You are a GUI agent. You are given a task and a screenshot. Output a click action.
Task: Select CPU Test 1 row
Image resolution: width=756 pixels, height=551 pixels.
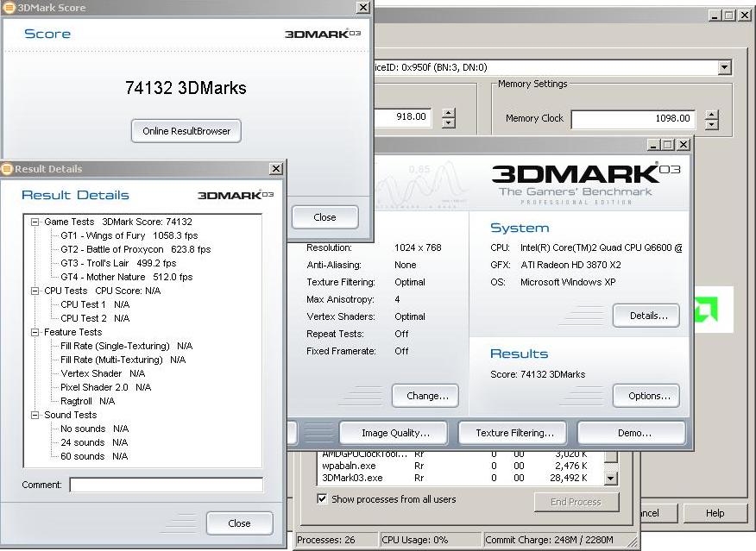[95, 305]
